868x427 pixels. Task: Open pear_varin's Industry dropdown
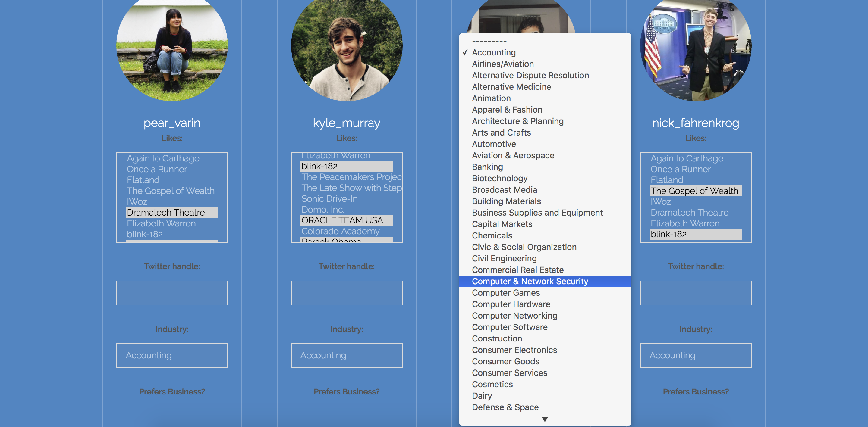172,356
